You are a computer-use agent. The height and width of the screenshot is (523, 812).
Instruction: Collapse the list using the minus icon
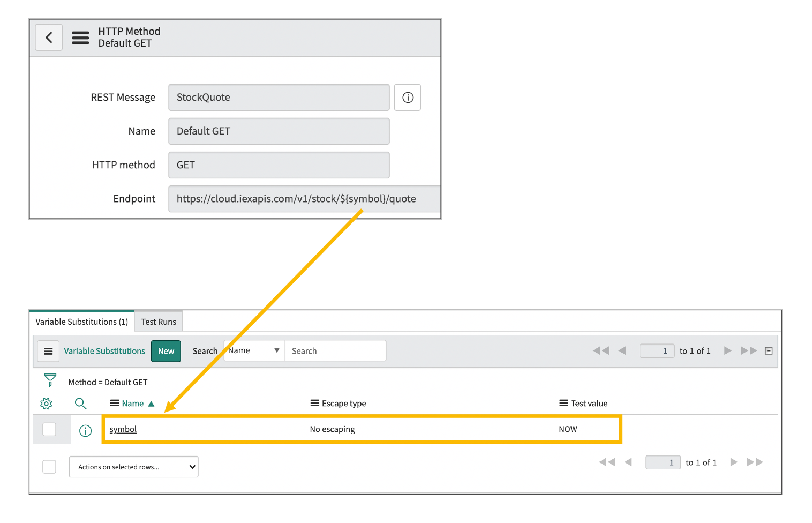point(769,350)
